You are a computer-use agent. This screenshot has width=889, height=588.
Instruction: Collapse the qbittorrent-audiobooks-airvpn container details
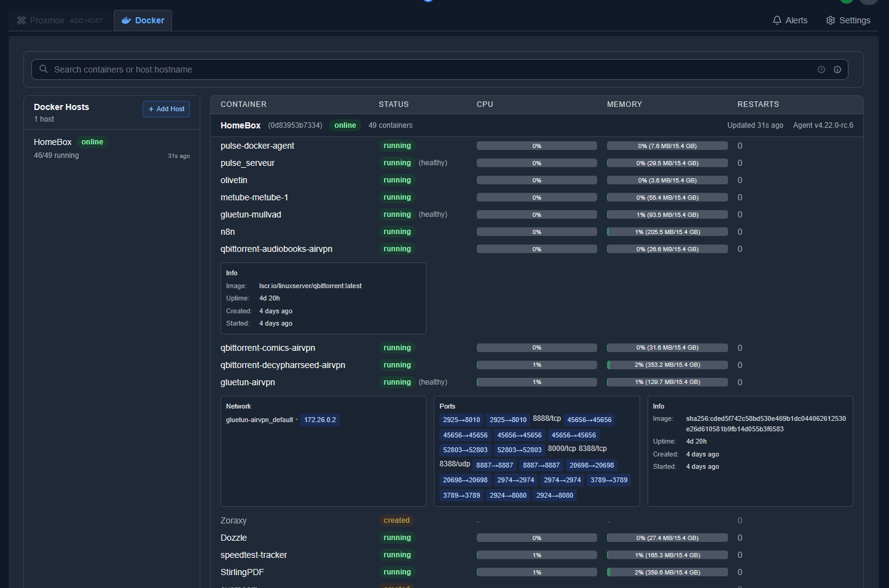[276, 249]
